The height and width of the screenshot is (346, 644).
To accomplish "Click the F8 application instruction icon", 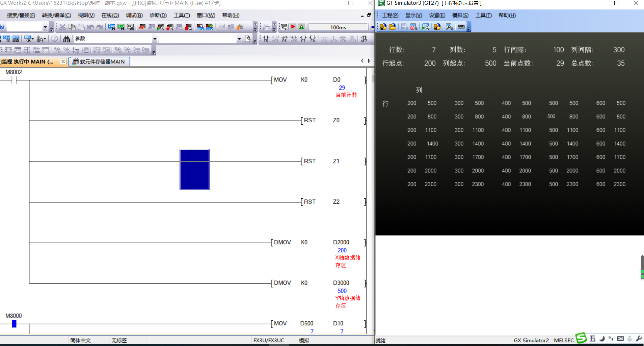I will coord(313,39).
